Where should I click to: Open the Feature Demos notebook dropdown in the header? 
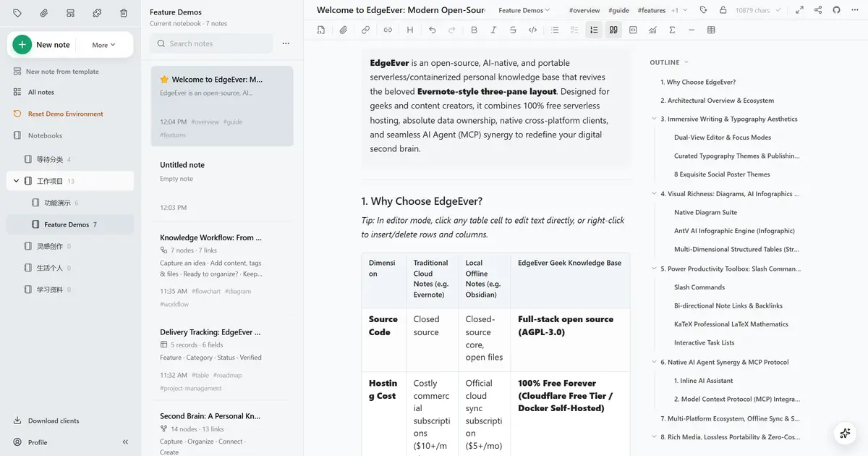524,10
